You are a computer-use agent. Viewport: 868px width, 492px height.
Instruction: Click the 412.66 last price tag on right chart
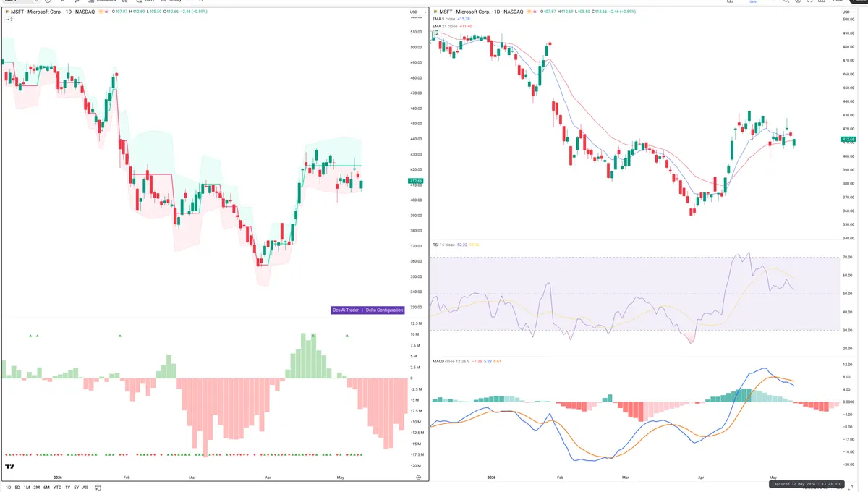(x=848, y=139)
